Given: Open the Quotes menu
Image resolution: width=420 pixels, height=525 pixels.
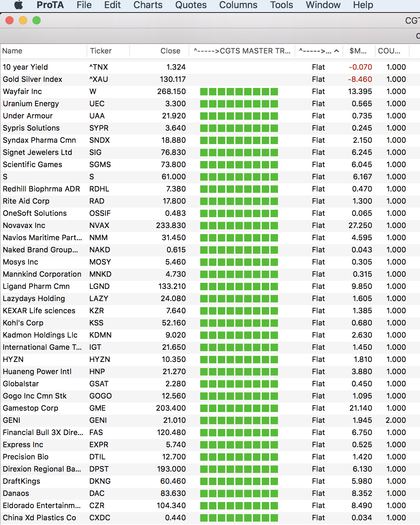Looking at the screenshot, I should tap(191, 5).
